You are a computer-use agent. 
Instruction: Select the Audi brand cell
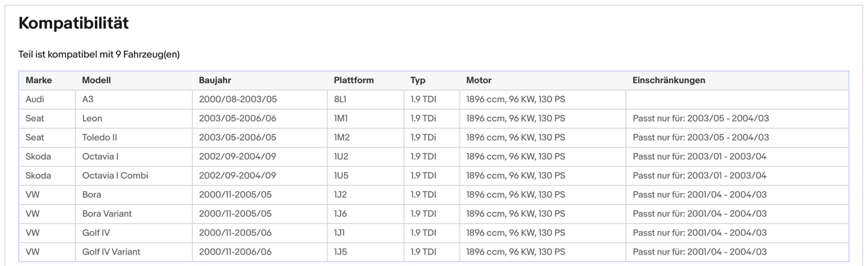coord(35,99)
